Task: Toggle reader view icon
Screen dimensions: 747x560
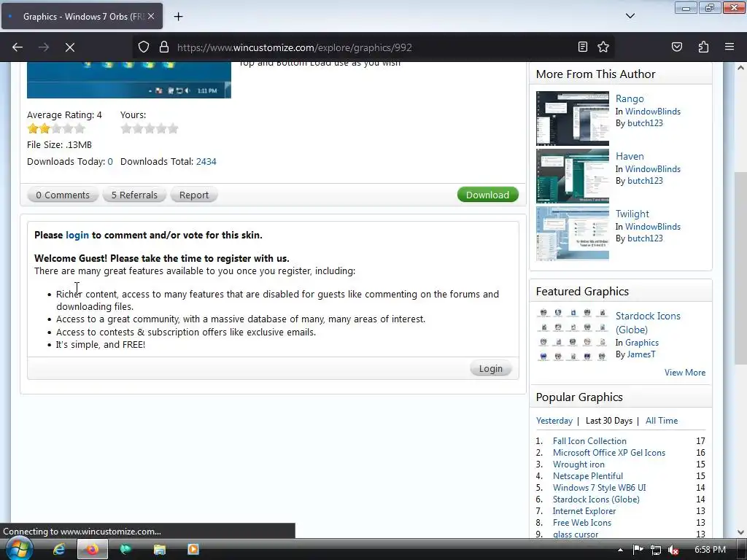Action: 582,47
